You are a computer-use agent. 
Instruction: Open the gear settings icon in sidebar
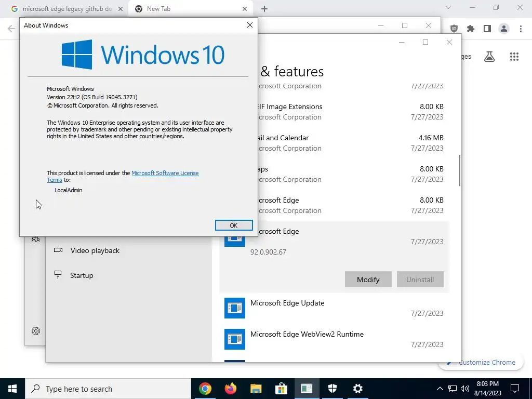pyautogui.click(x=36, y=331)
